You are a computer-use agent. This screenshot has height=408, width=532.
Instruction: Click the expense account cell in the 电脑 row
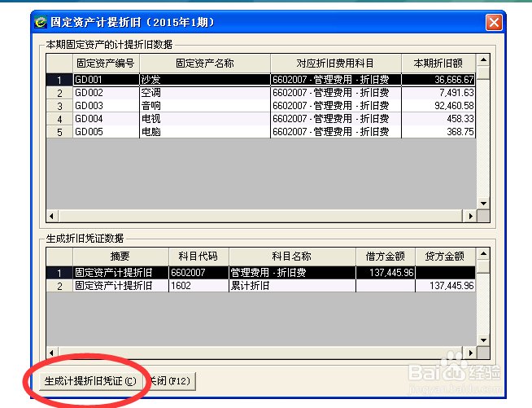(x=336, y=132)
